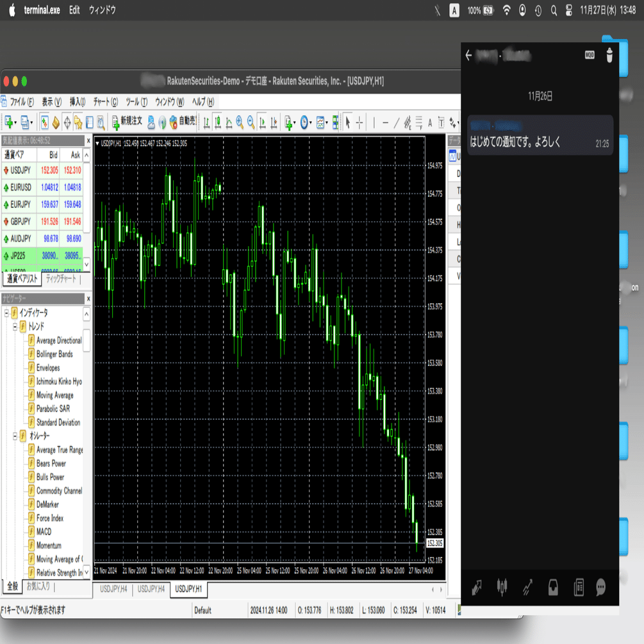Viewport: 644px width, 644px height.
Task: Switch the chart to candlestick display
Action: (217, 122)
